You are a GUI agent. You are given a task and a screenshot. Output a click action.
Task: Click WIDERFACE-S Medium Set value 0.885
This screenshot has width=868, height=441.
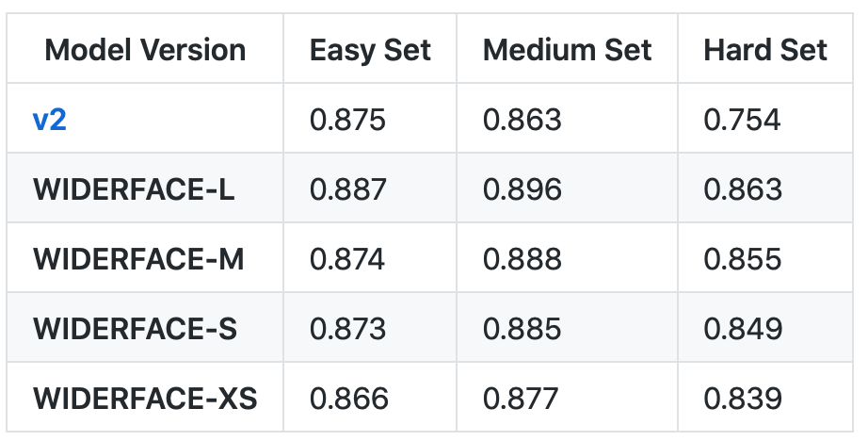click(522, 329)
